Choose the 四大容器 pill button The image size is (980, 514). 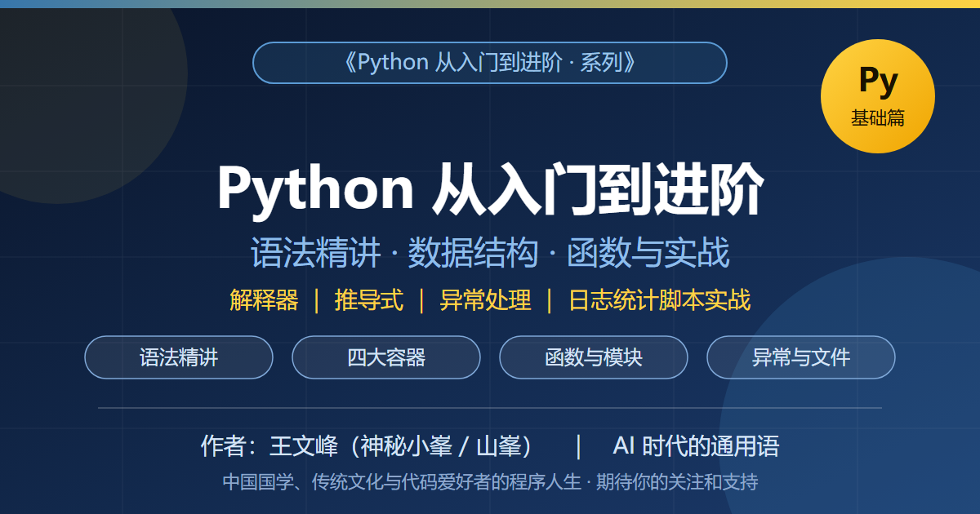[386, 357]
